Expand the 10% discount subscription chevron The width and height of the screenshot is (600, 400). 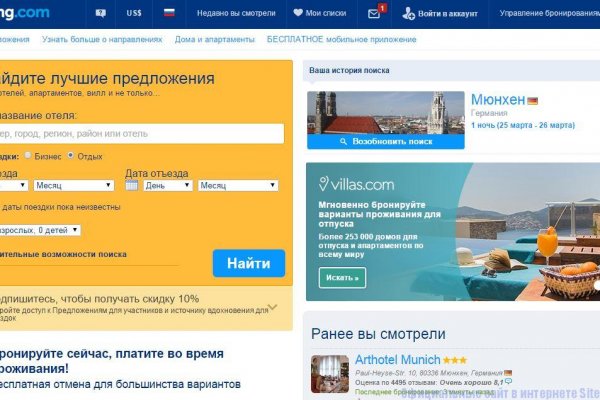click(272, 307)
